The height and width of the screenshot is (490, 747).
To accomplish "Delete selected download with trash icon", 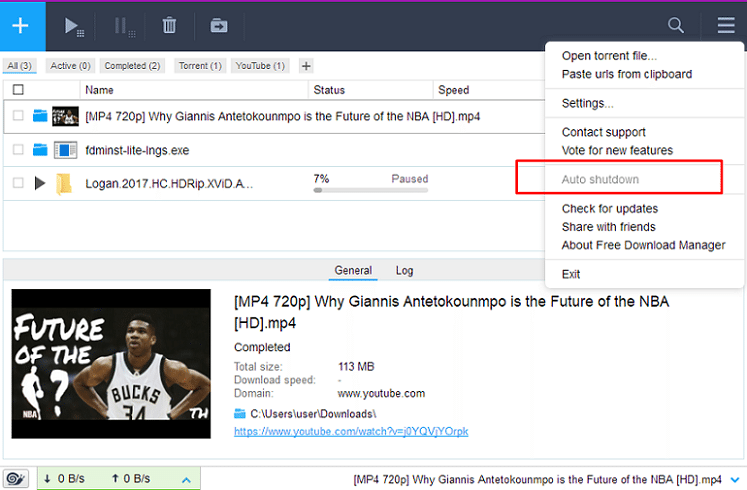I will pos(169,25).
